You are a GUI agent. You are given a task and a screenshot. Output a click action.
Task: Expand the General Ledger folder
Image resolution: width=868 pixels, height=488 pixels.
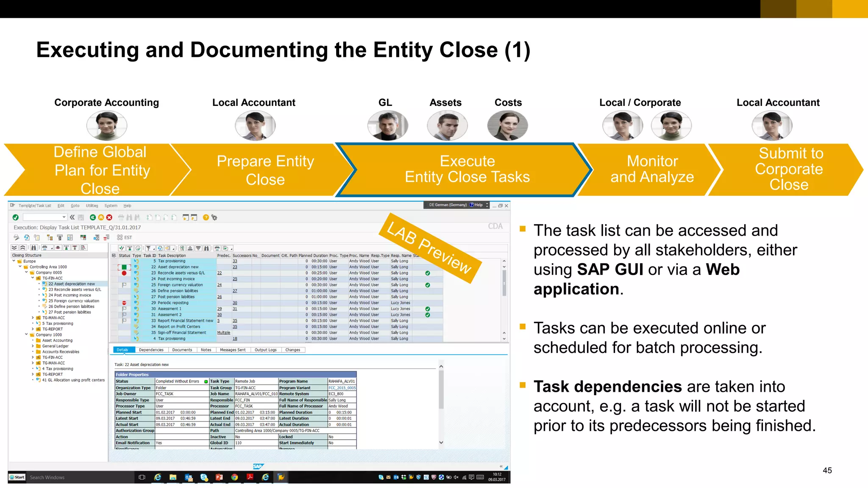(33, 346)
